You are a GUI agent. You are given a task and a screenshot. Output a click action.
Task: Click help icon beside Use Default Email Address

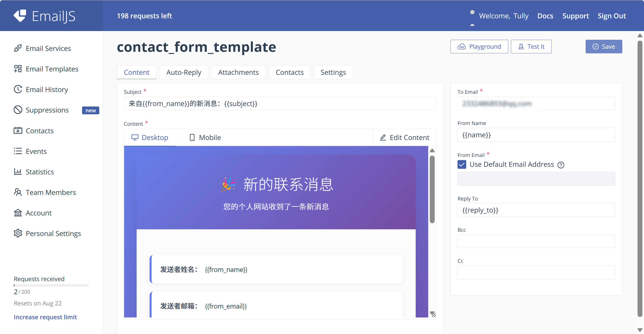coord(561,165)
